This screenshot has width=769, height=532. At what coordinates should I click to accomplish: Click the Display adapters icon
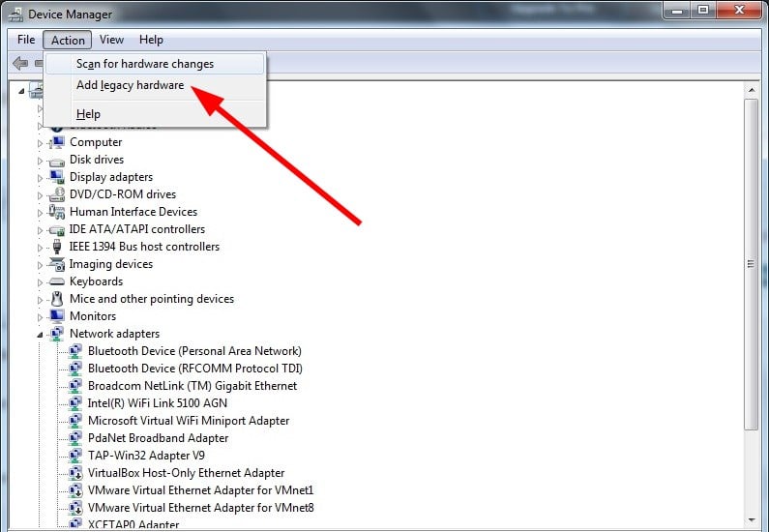57,177
